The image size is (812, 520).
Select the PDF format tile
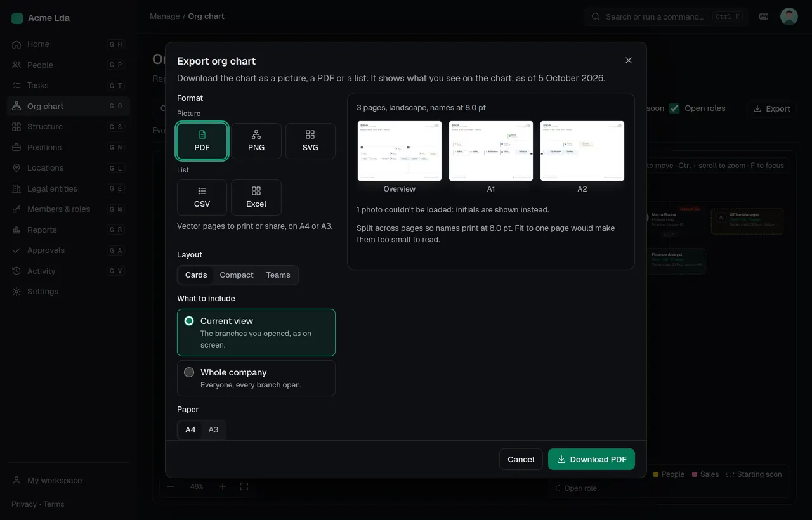[202, 141]
